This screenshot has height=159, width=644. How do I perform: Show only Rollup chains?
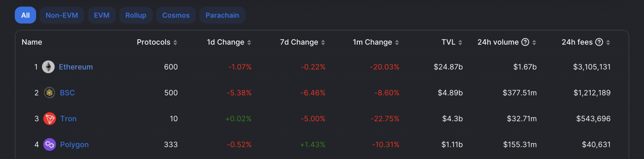pyautogui.click(x=136, y=15)
